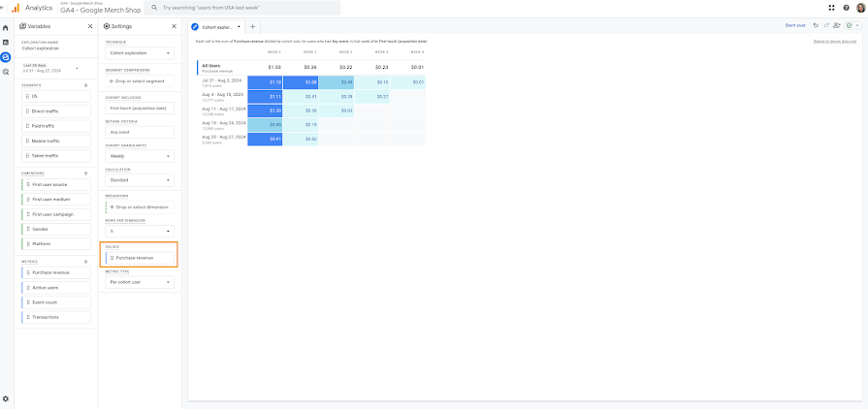Click the Analytics logo
Image resolution: width=868 pixels, height=409 pixels.
(16, 8)
